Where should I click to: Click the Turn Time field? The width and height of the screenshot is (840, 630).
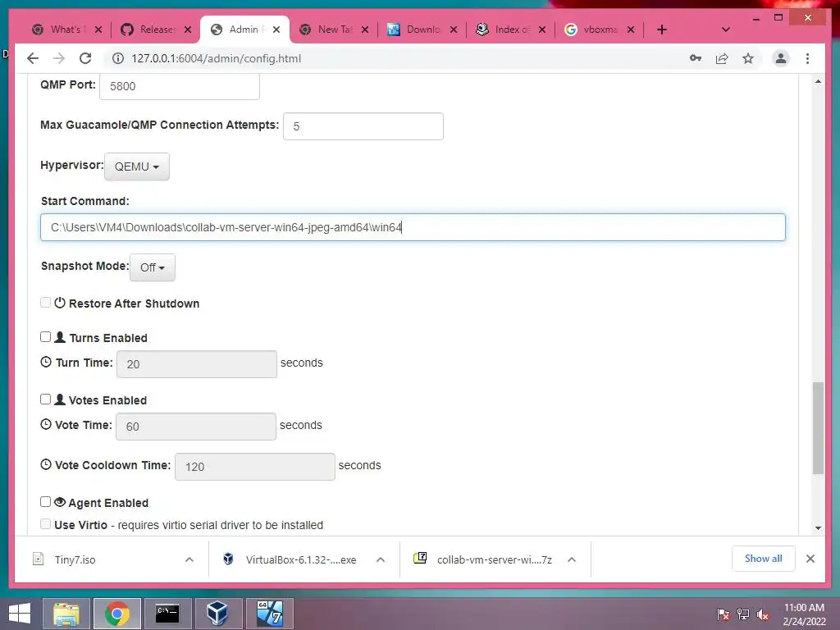197,364
